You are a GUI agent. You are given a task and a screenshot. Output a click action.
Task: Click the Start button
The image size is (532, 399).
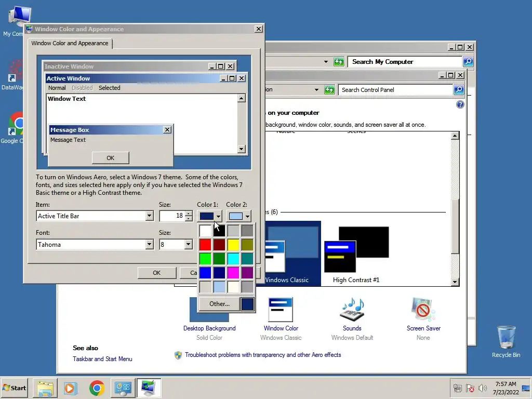14,388
